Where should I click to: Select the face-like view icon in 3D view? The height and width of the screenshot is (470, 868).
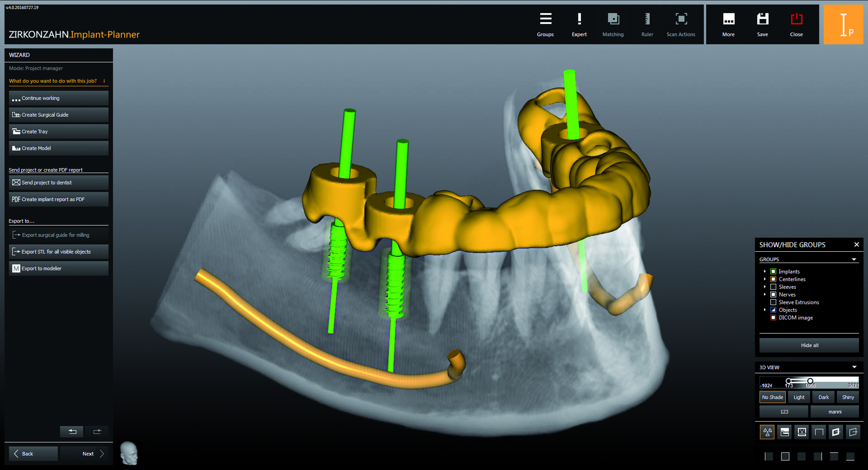click(802, 432)
